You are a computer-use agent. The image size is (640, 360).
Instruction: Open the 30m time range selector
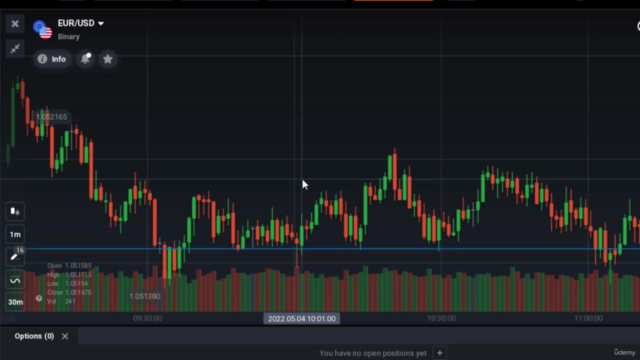click(15, 302)
